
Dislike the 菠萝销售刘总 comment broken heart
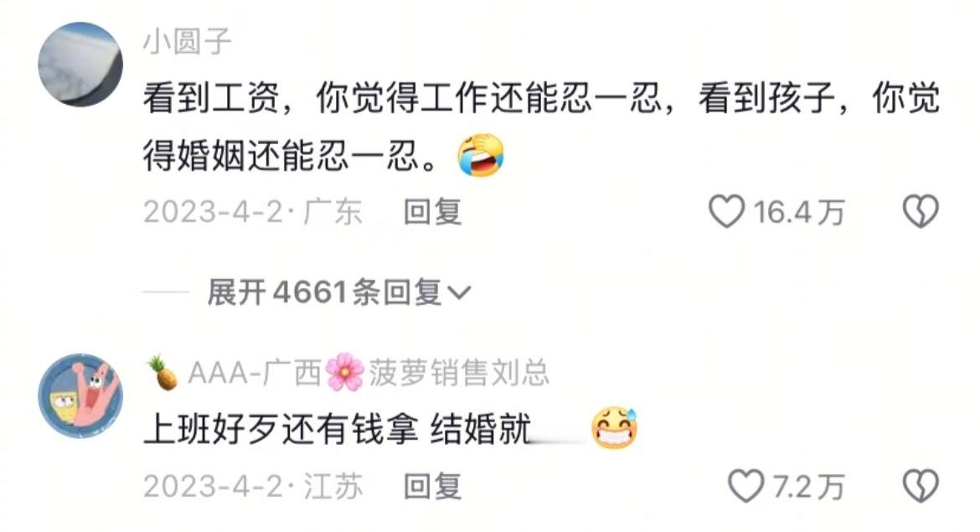(x=921, y=486)
